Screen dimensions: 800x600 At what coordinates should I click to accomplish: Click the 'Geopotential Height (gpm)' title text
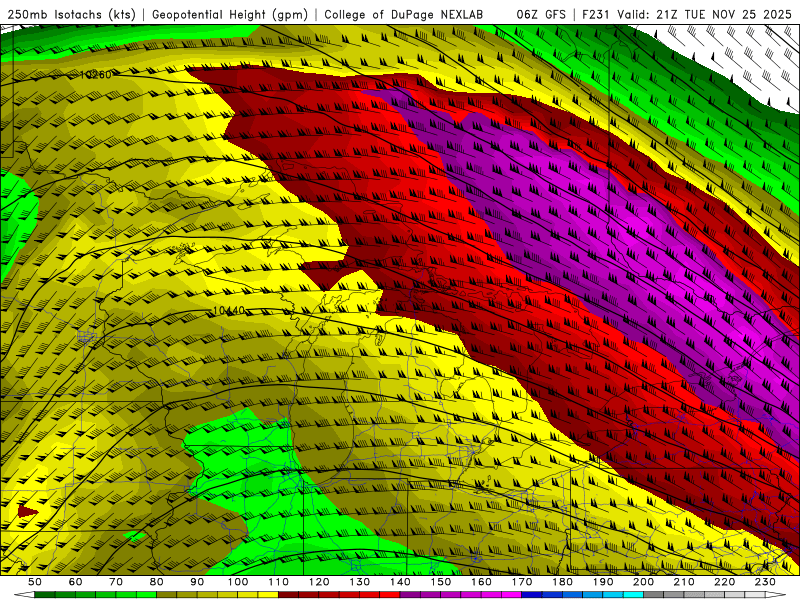(x=230, y=15)
